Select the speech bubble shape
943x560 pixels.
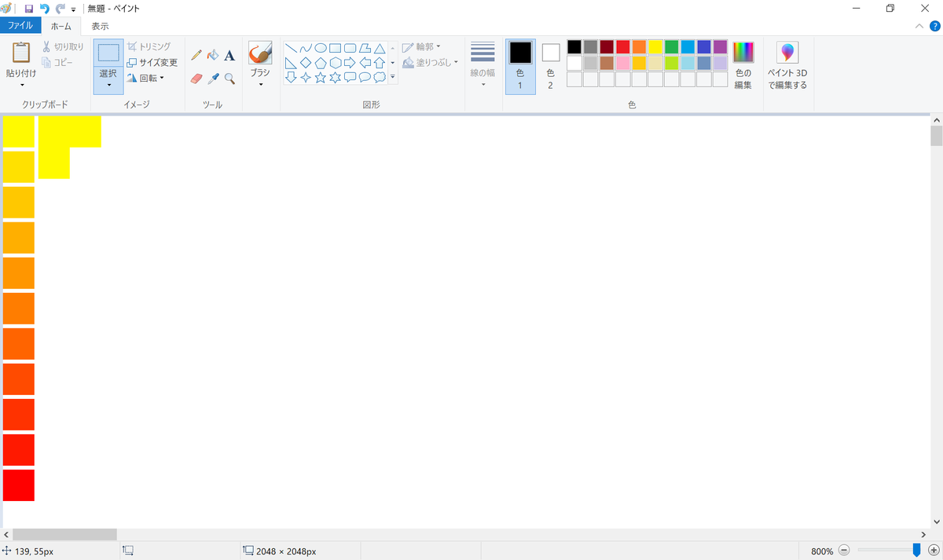tap(351, 77)
